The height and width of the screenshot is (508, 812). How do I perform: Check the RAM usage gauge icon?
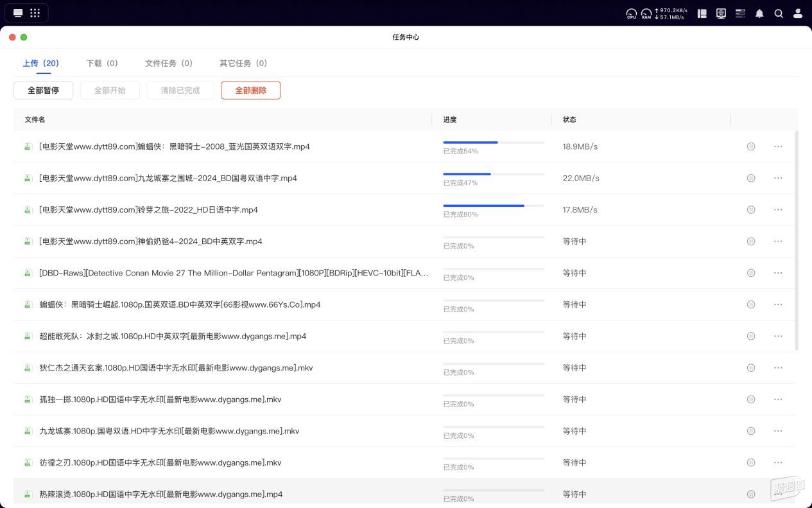646,13
